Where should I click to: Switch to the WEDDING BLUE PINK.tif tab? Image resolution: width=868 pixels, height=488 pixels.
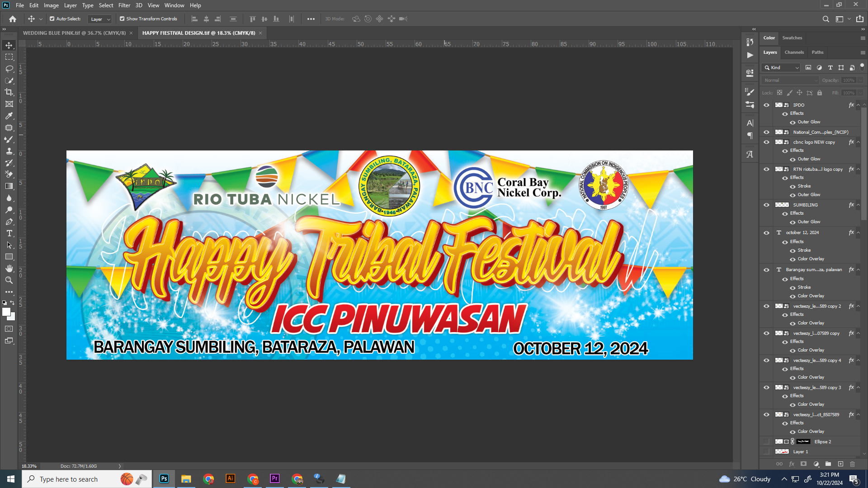75,33
